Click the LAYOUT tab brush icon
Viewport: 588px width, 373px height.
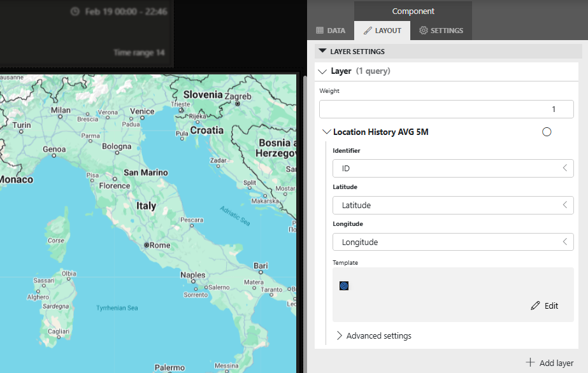point(368,31)
